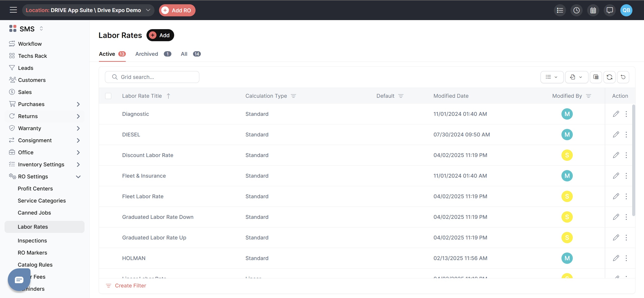644x298 pixels.
Task: Switch to the All tab
Action: 184,54
